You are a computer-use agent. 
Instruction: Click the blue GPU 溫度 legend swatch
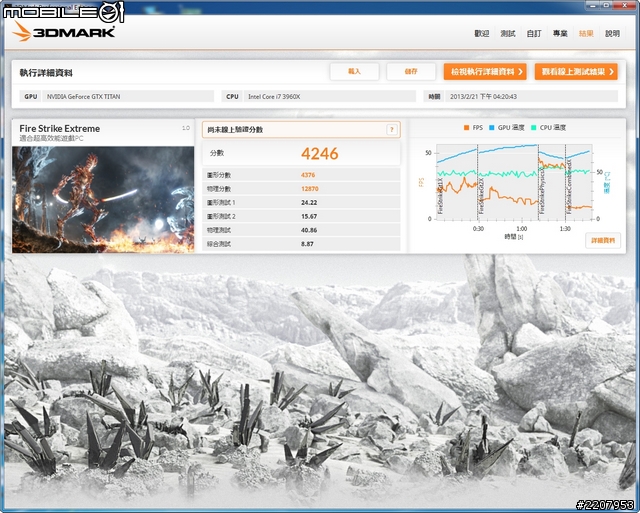click(491, 128)
